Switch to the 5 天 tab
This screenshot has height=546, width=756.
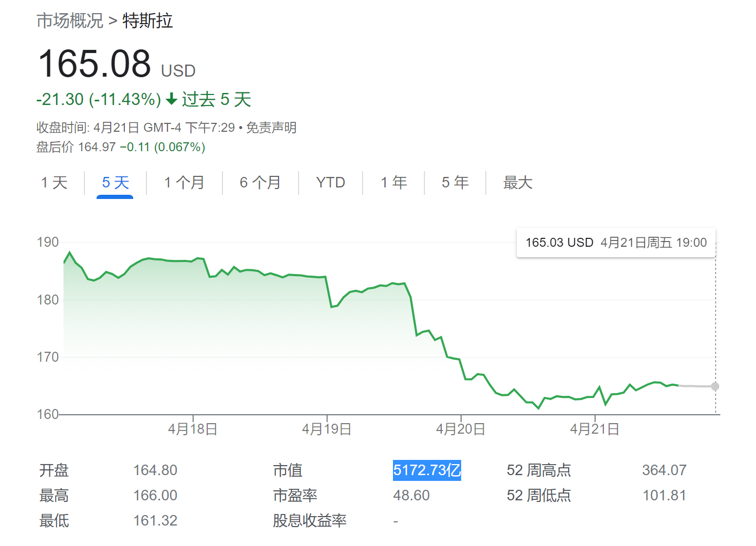[x=115, y=183]
